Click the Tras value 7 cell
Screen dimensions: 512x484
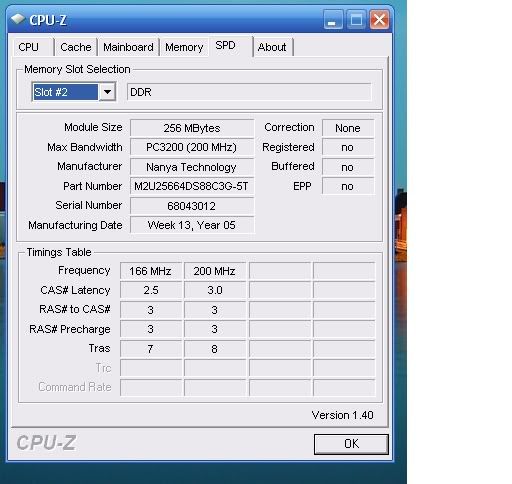(x=151, y=349)
